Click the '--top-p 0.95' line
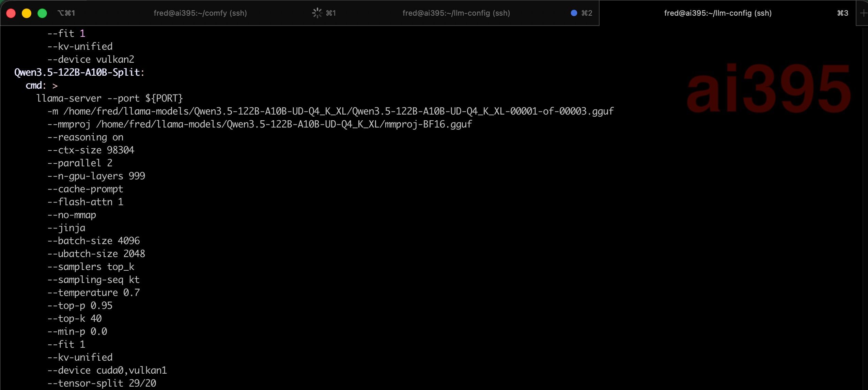The width and height of the screenshot is (868, 390). tap(80, 305)
